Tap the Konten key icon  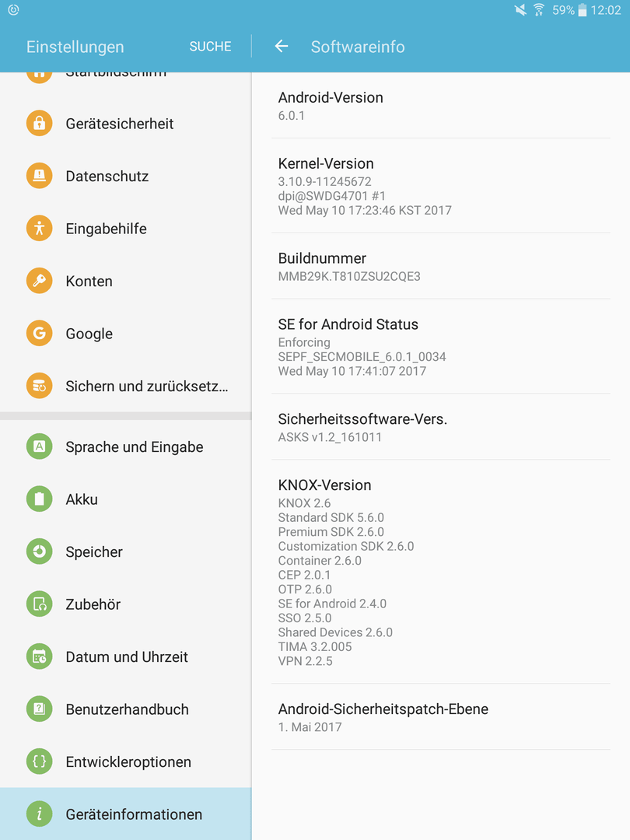coord(39,281)
